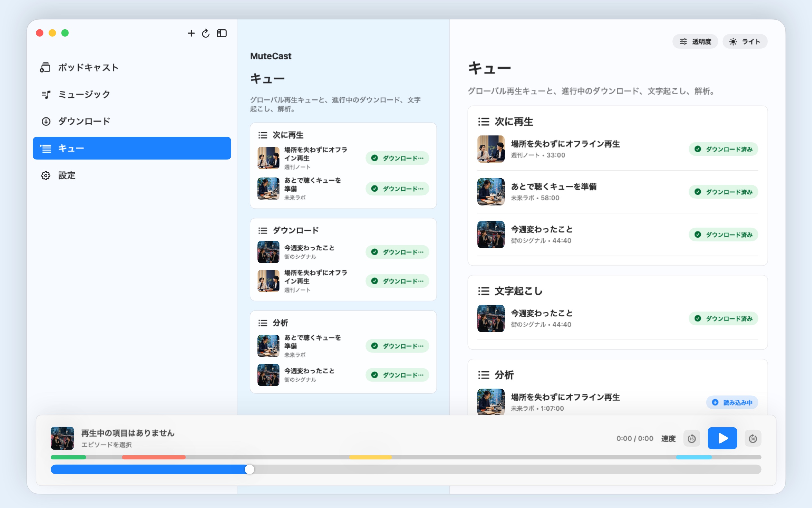Viewport: 812px width, 508px height.
Task: Click the gear icon beside 設定
Action: coord(46,175)
